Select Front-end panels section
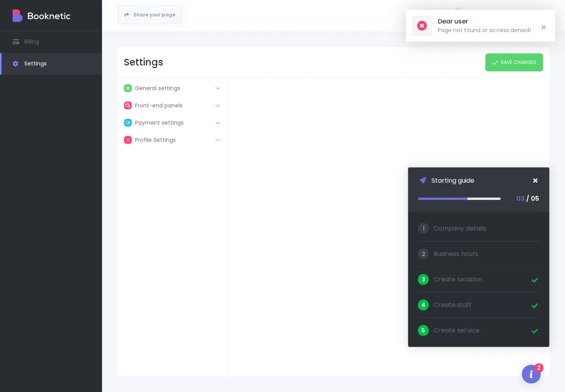The height and width of the screenshot is (392, 565). point(172,105)
